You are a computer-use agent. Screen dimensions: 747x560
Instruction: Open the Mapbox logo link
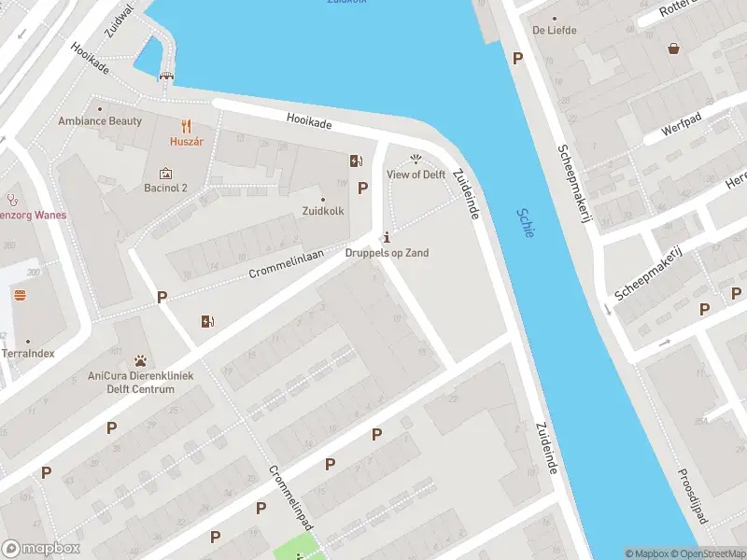click(40, 548)
